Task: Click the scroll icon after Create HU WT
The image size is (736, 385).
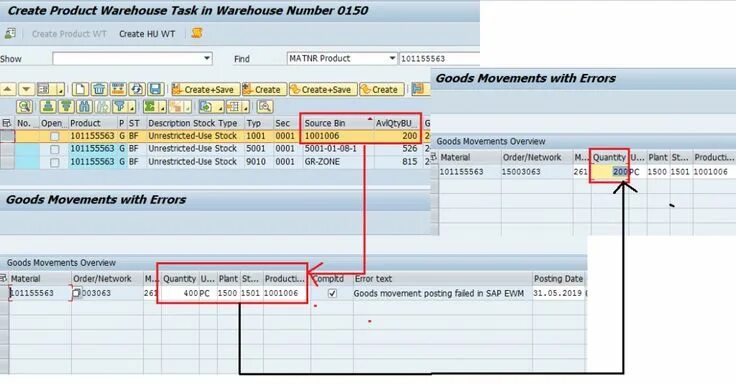Action: click(x=197, y=33)
